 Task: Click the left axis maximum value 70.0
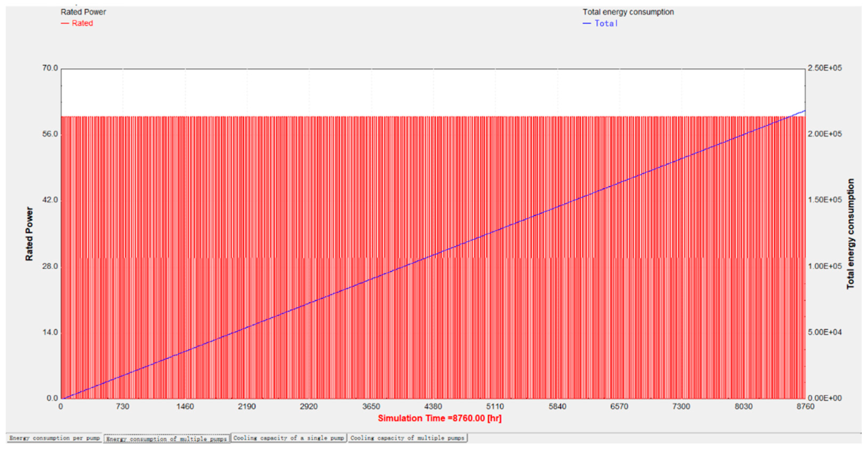tap(50, 68)
